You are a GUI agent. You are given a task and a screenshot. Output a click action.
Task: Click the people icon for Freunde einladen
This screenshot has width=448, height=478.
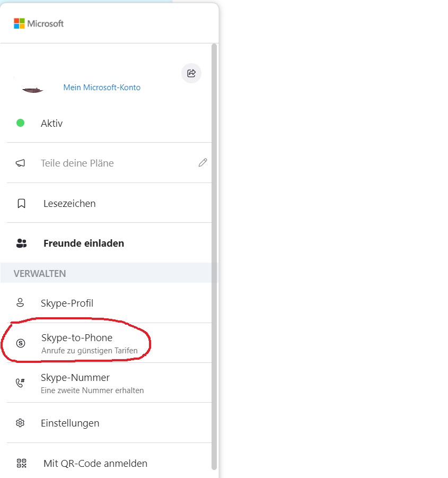click(21, 244)
